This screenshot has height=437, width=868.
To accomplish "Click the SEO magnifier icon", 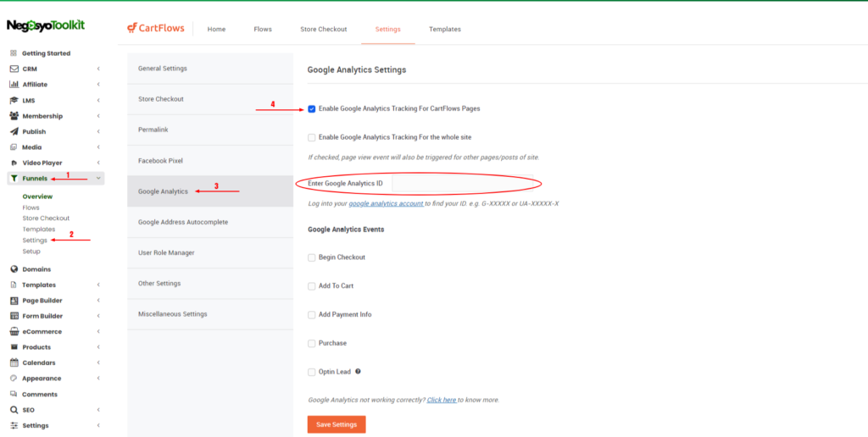I will click(x=14, y=410).
